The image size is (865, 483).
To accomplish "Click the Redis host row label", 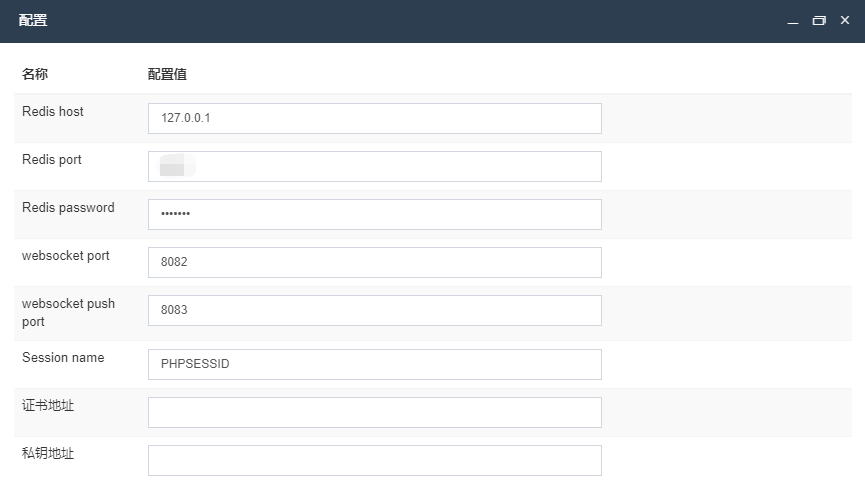I will pyautogui.click(x=53, y=112).
